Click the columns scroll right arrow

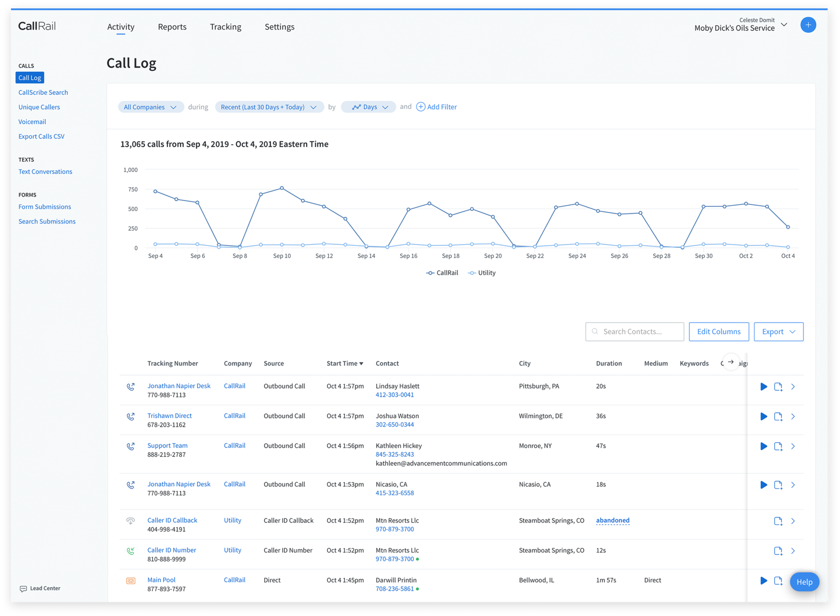(x=731, y=362)
